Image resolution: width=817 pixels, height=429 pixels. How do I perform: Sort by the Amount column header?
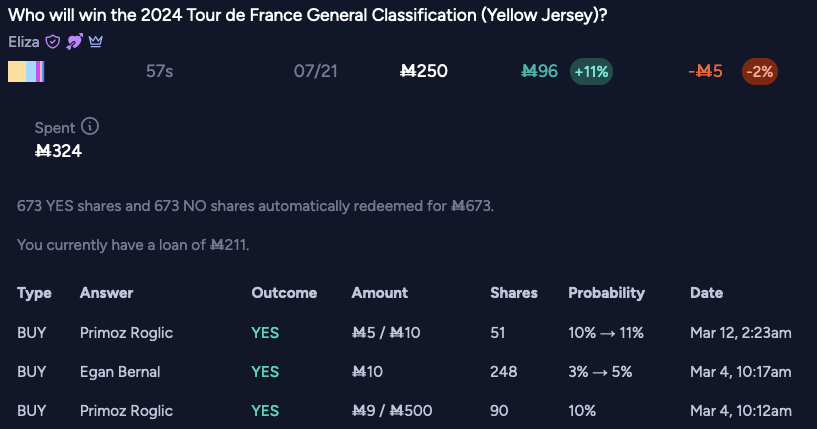(x=379, y=293)
